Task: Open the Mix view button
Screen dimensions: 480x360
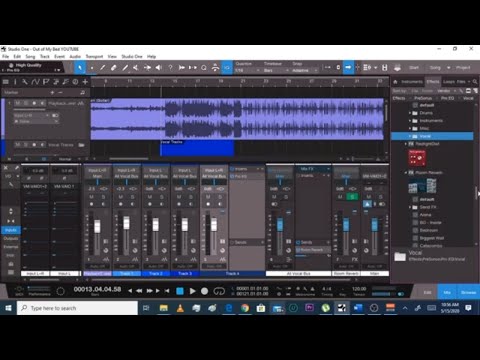Action: pyautogui.click(x=447, y=292)
